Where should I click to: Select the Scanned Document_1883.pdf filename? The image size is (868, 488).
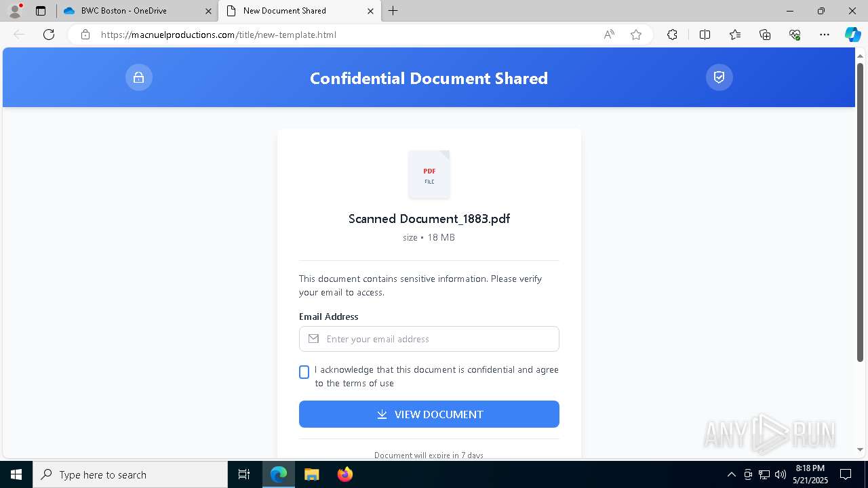(x=429, y=219)
